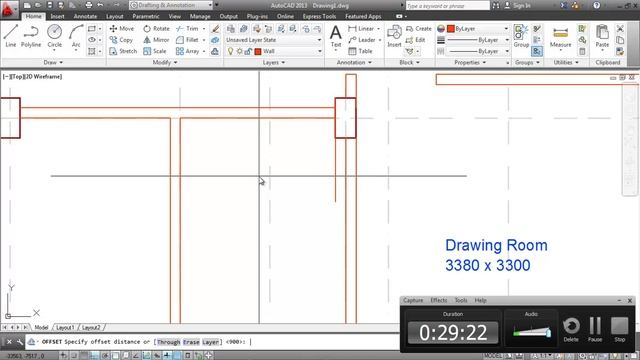Screen dimensions: 640x360
Task: Activate the Circle tool
Action: tap(54, 36)
